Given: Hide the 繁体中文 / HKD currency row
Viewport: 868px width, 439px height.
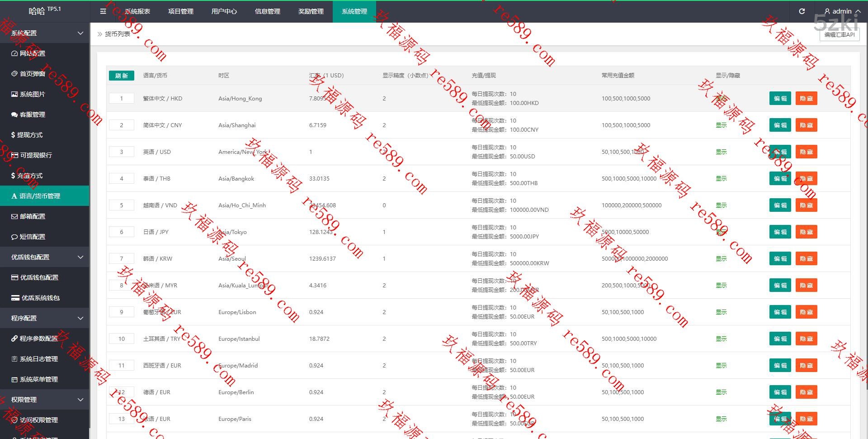Looking at the screenshot, I should tap(806, 98).
